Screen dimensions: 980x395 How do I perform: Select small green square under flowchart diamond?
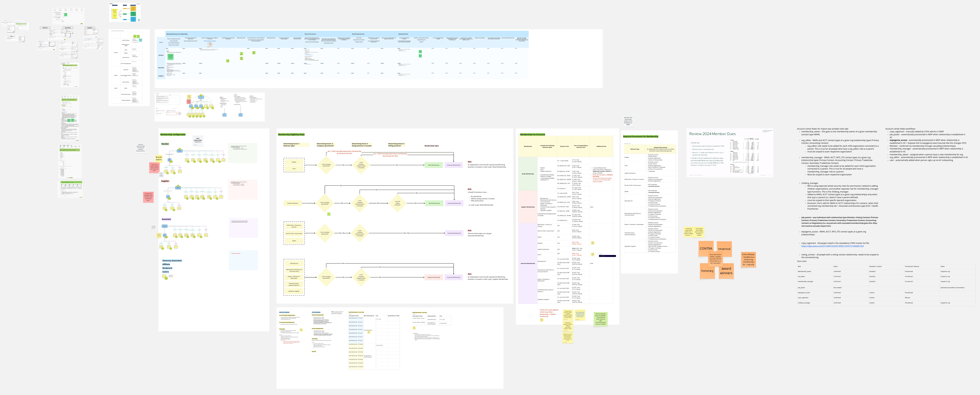click(329, 214)
